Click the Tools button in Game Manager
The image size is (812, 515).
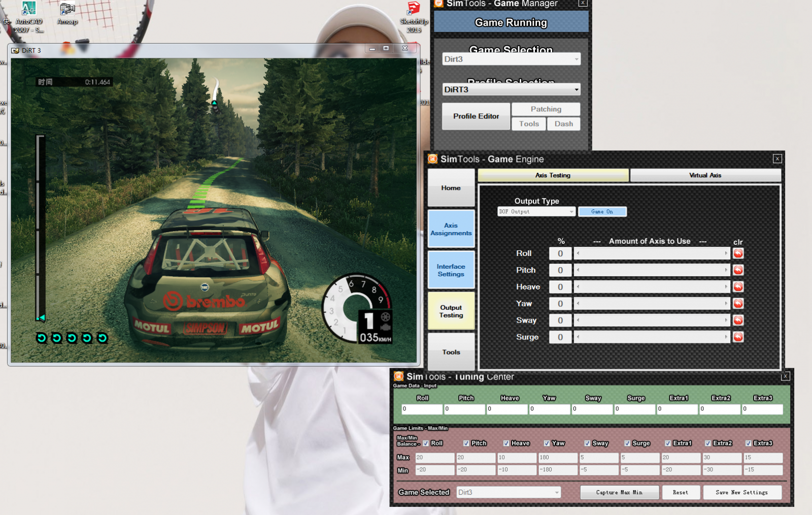tap(529, 124)
